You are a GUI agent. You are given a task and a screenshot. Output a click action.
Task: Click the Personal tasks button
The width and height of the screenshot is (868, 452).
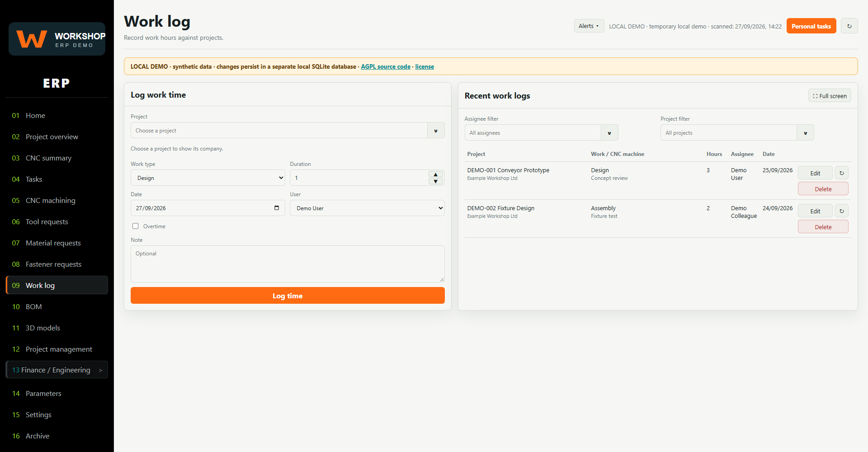(811, 26)
